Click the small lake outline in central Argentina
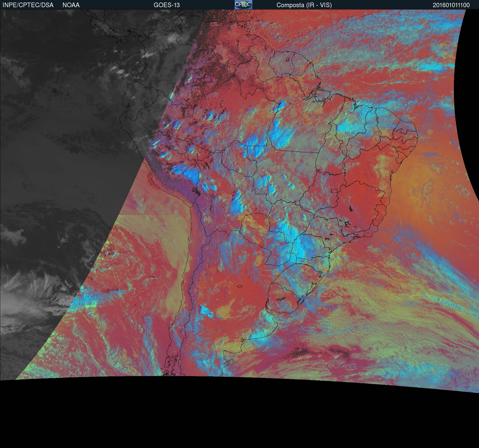The image size is (479, 448). 239,286
